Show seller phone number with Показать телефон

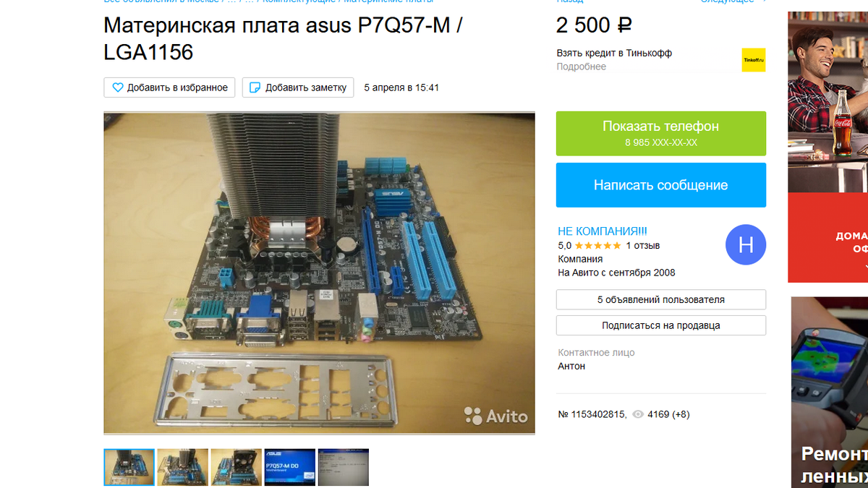[x=661, y=133]
